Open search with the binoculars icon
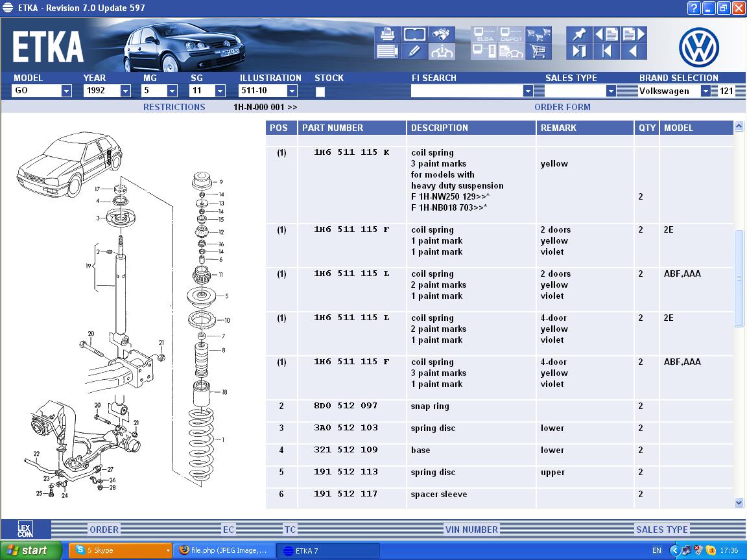This screenshot has width=747, height=560. pyautogui.click(x=443, y=34)
